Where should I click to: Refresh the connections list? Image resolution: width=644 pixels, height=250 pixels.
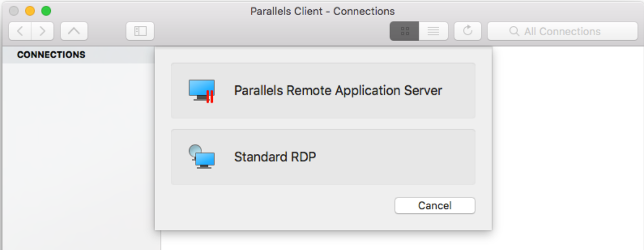pos(468,31)
